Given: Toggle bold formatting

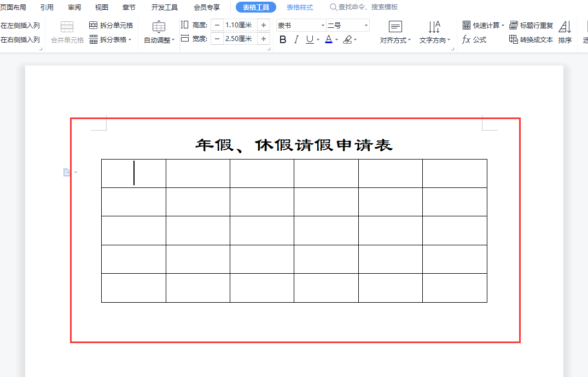Looking at the screenshot, I should pyautogui.click(x=282, y=39).
